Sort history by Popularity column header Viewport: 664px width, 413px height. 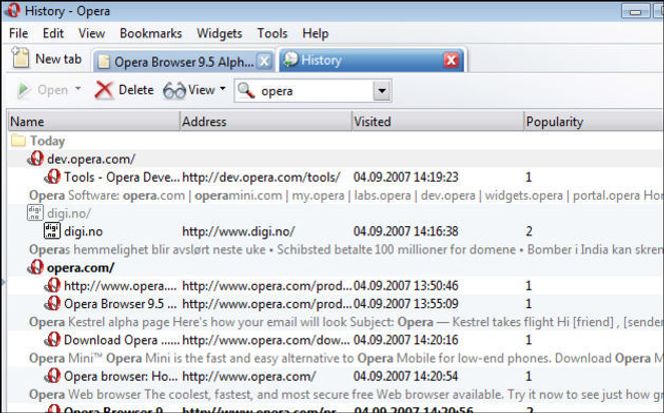[x=554, y=122]
